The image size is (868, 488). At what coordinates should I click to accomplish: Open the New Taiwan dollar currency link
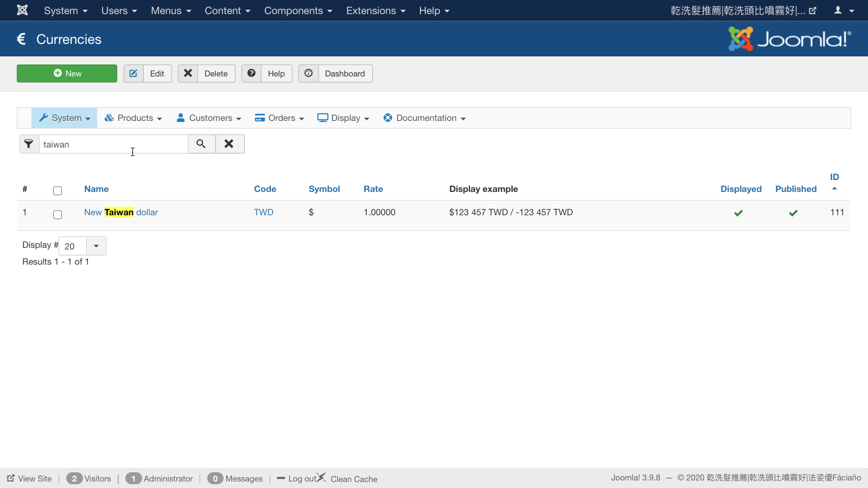(121, 213)
